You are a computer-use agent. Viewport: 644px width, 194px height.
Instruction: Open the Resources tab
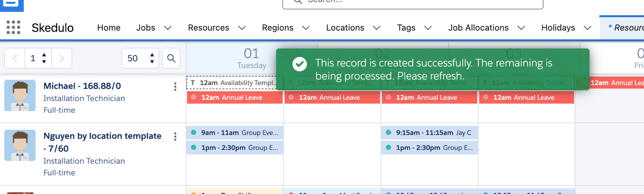[x=209, y=28]
